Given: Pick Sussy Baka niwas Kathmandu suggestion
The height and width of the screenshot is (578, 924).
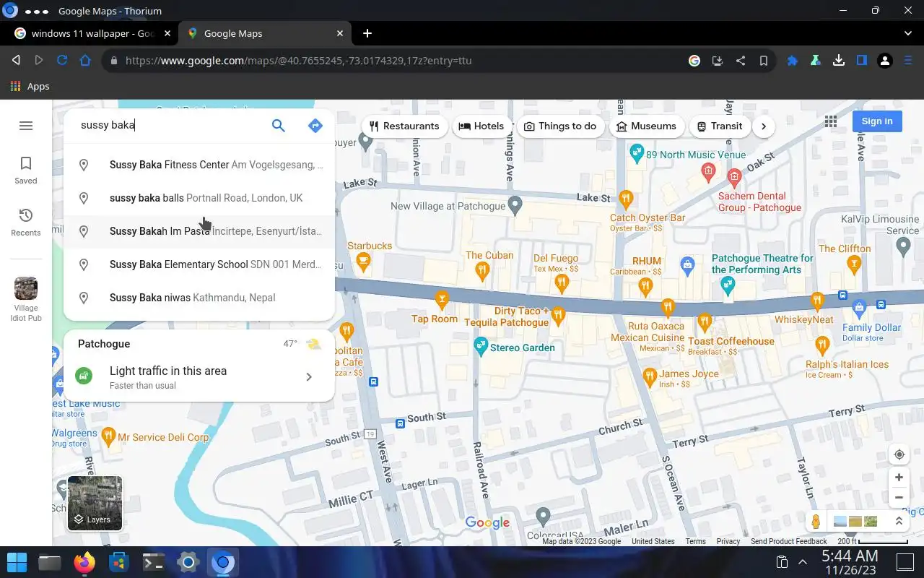Looking at the screenshot, I should coord(199,298).
